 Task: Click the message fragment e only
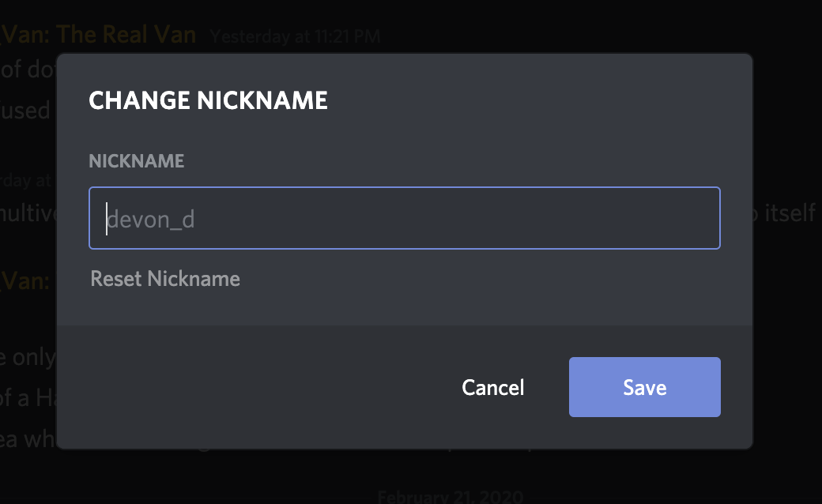[27, 357]
